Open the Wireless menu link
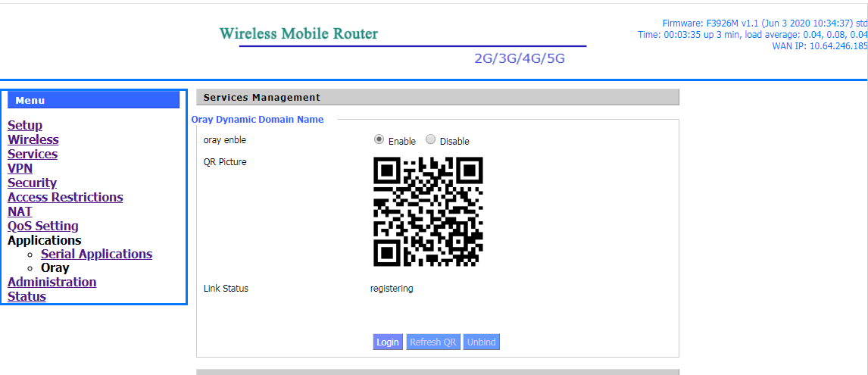Image resolution: width=868 pixels, height=375 pixels. tap(33, 139)
